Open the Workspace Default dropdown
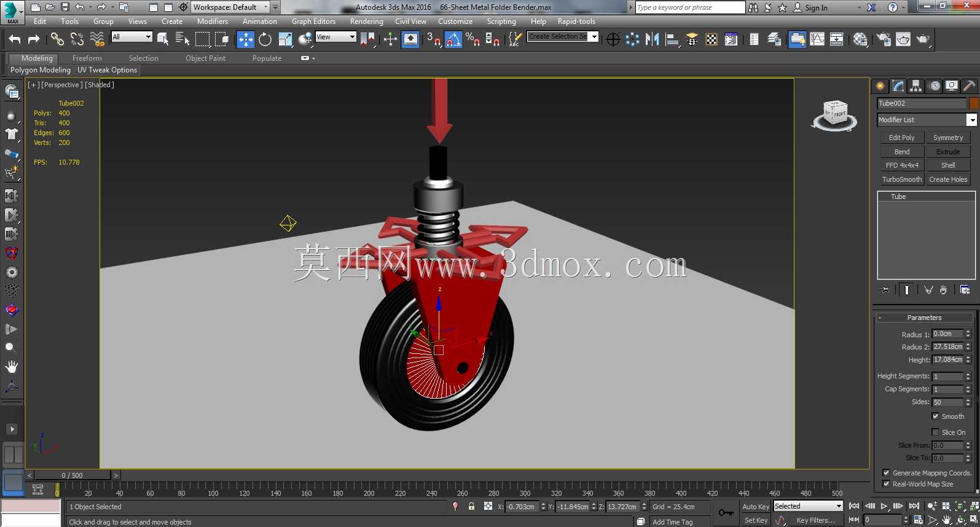The height and width of the screenshot is (527, 980). point(230,7)
